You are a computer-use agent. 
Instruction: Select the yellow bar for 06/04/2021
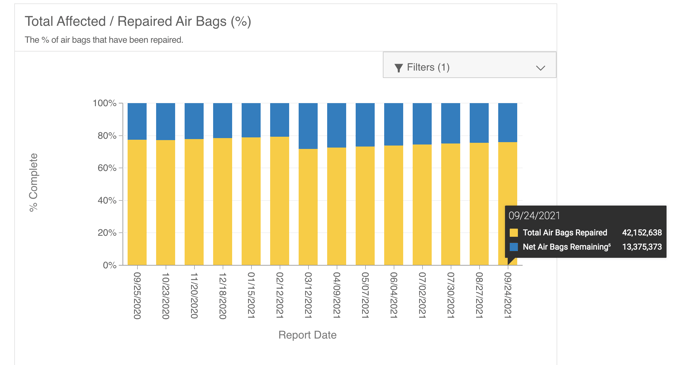click(x=394, y=206)
